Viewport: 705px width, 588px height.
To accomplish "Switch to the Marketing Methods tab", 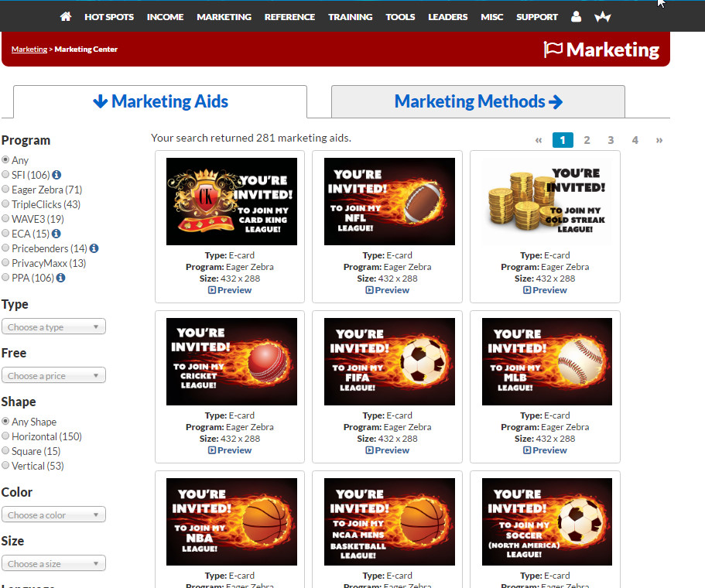I will click(x=478, y=101).
